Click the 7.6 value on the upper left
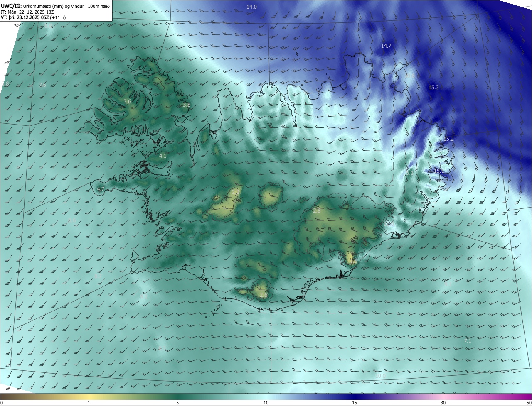This screenshot has width=532, height=406. click(x=42, y=85)
